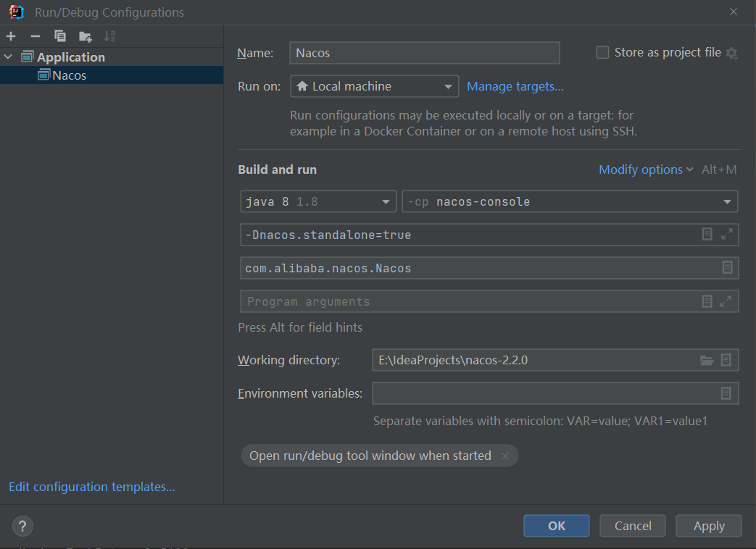The image size is (756, 549).
Task: Open the Run on target dropdown
Action: click(x=375, y=86)
